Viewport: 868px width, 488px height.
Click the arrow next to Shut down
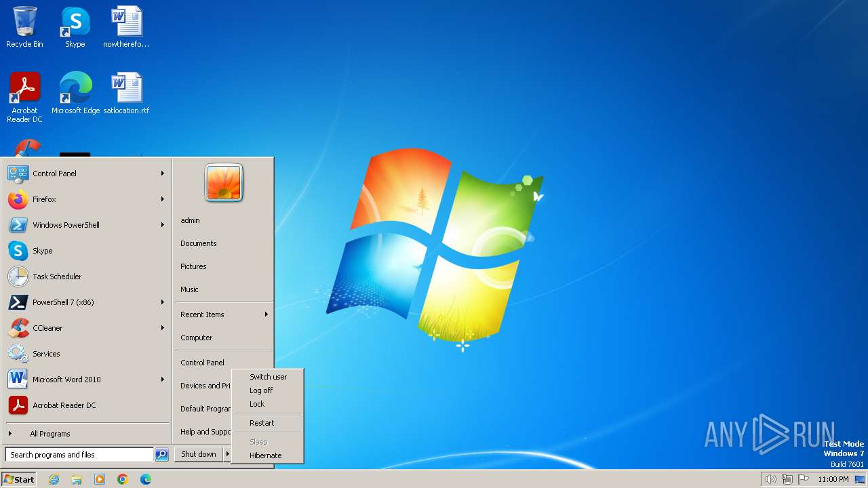click(227, 454)
